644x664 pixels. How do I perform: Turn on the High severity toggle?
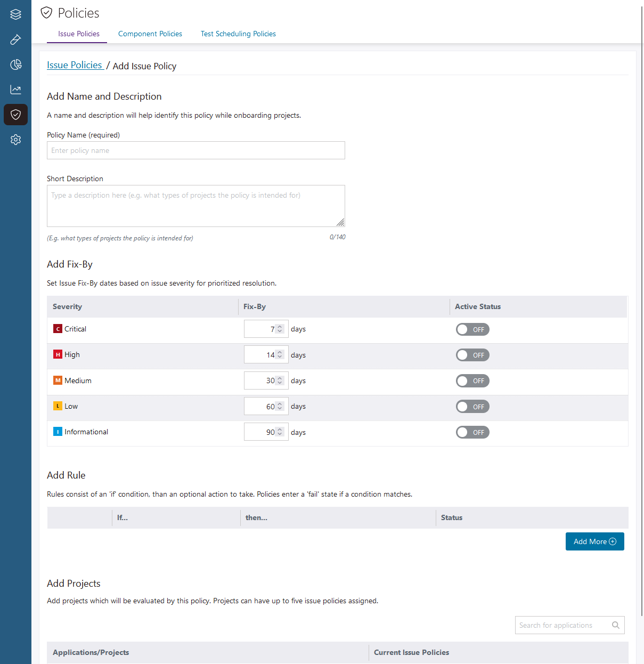click(472, 355)
